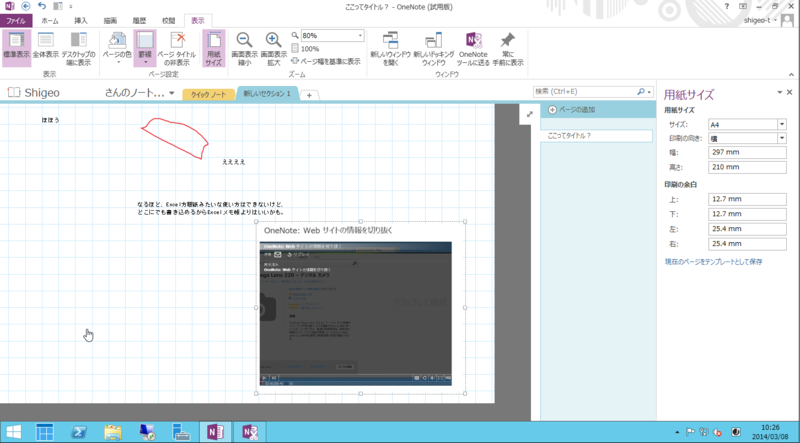Image resolution: width=800 pixels, height=443 pixels.
Task: Set zoom to 100%
Action: (x=305, y=49)
